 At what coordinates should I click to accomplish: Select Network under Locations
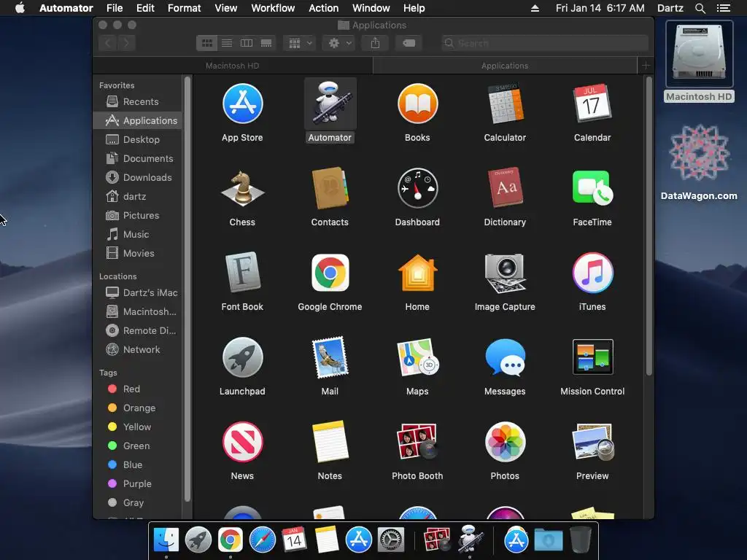tap(138, 349)
